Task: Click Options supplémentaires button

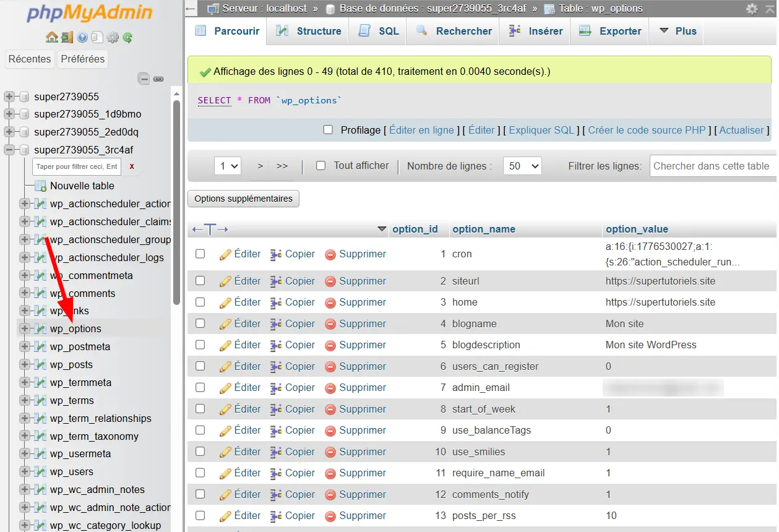Action: pyautogui.click(x=243, y=199)
